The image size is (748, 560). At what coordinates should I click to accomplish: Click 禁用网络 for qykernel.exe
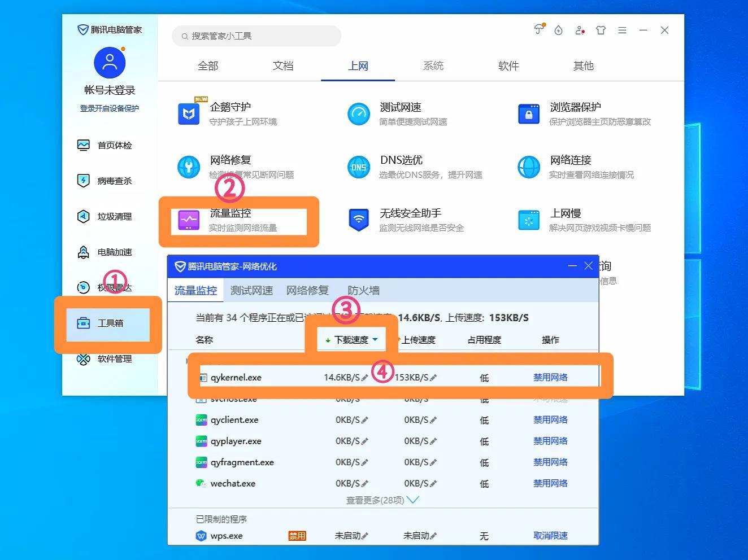pyautogui.click(x=550, y=378)
